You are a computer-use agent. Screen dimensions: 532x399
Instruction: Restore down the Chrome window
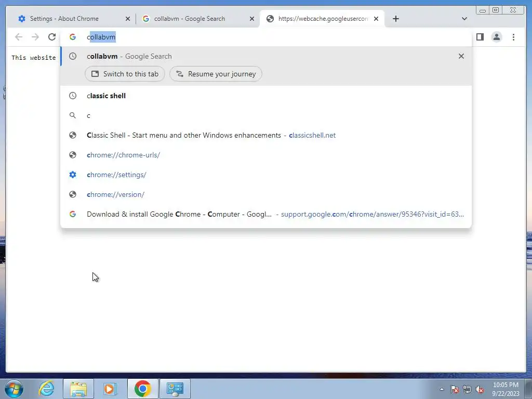pyautogui.click(x=496, y=10)
